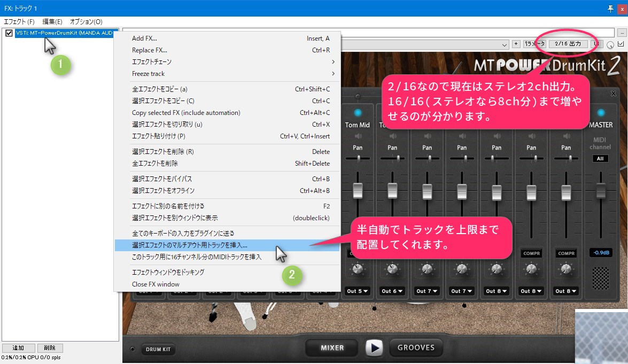Open the 編集(E) menu
The image size is (628, 364).
(52, 21)
